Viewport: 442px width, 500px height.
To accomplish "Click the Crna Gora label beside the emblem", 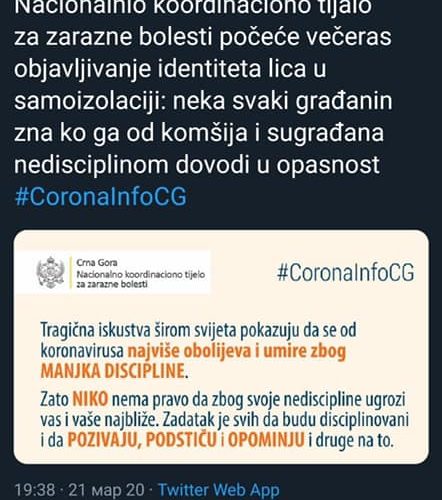I will tap(97, 263).
